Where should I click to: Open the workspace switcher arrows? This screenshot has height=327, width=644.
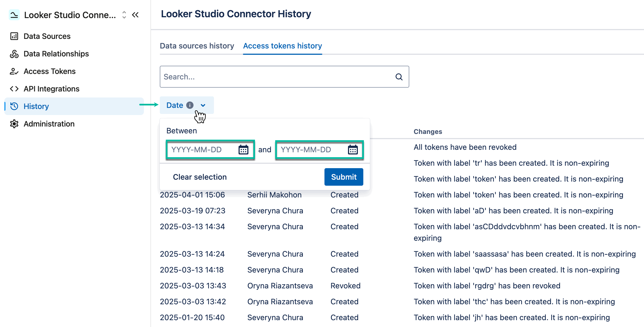(x=124, y=15)
